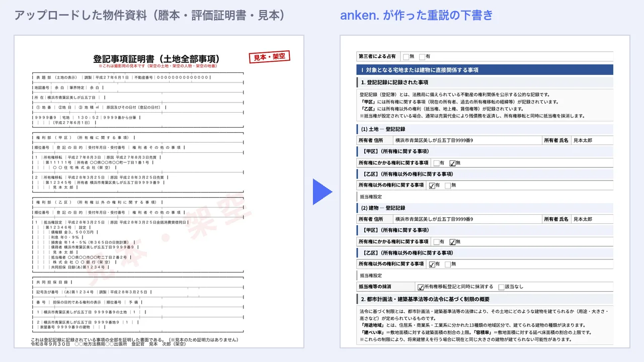Select 抵当権設定 text under the land 乙区
The width and height of the screenshot is (644, 362).
(x=371, y=197)
